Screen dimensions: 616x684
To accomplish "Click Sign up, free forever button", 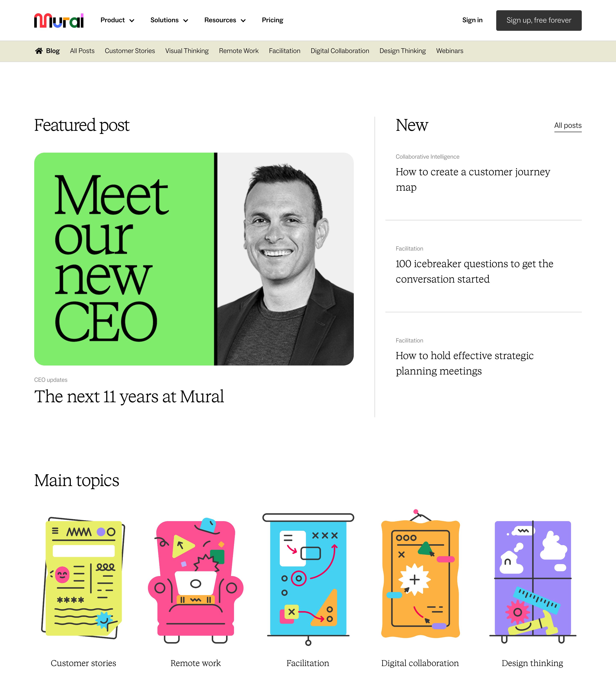I will (x=539, y=20).
